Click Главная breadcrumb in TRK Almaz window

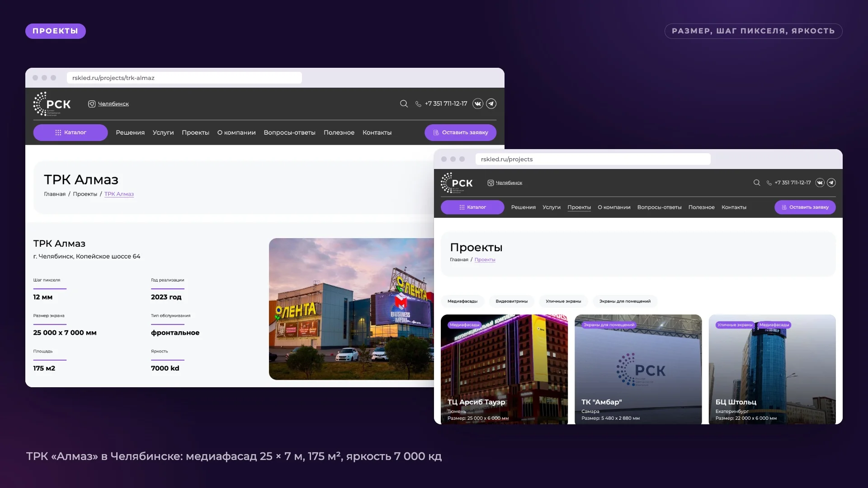(55, 194)
